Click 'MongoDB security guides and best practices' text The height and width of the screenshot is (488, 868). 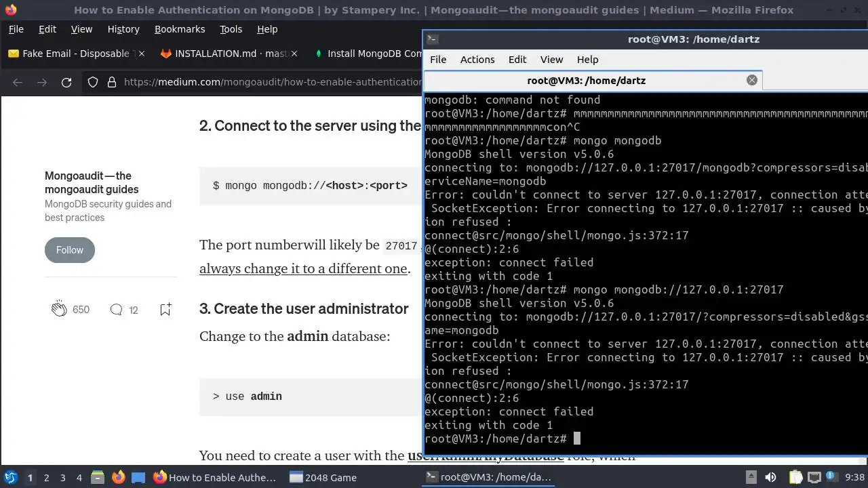coord(108,211)
